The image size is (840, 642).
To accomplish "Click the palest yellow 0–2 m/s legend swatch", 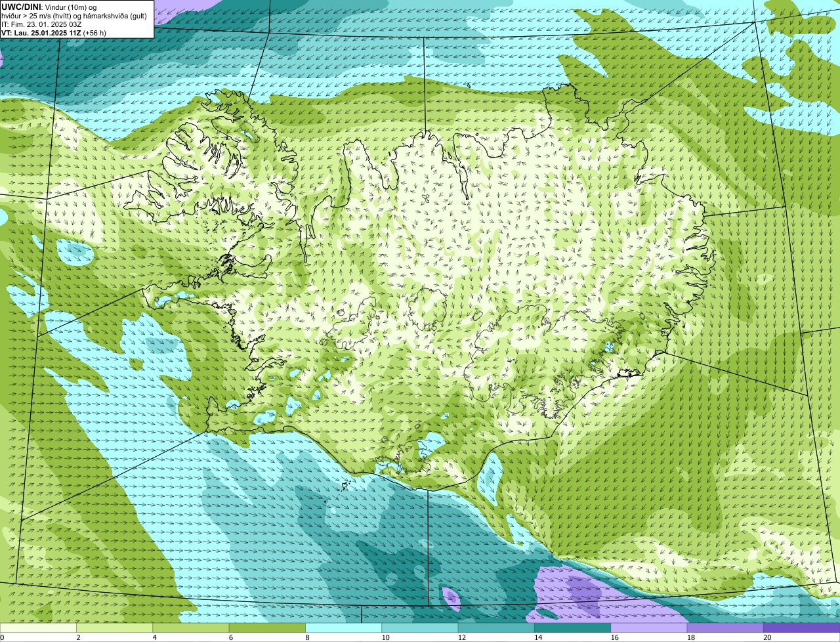I will [38, 628].
